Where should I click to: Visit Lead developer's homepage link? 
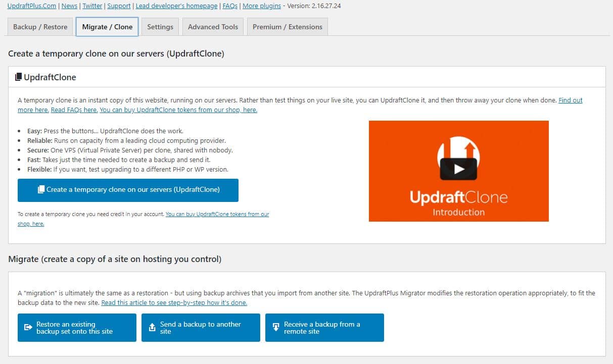click(176, 6)
